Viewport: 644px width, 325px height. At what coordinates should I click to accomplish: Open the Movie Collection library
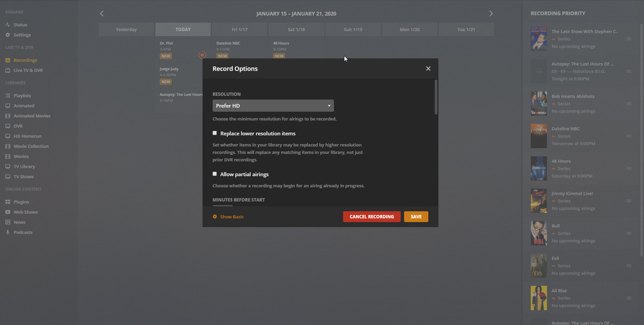pos(27,146)
